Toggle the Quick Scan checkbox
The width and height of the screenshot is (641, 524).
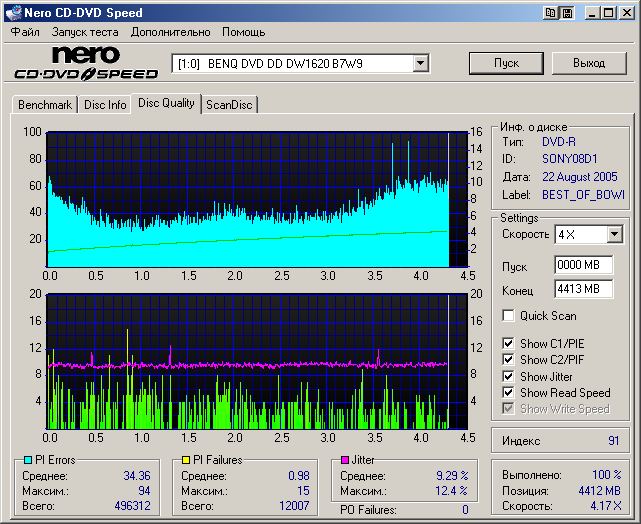pos(509,316)
